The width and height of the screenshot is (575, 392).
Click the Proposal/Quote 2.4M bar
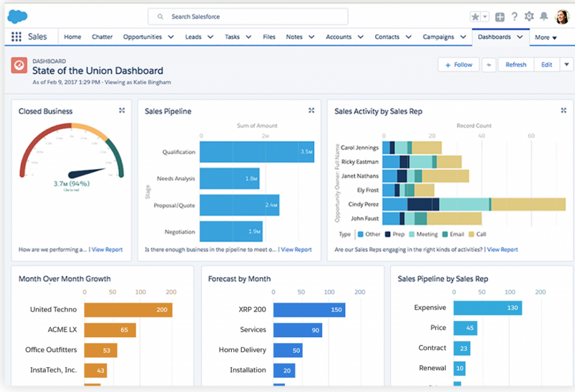coord(239,205)
